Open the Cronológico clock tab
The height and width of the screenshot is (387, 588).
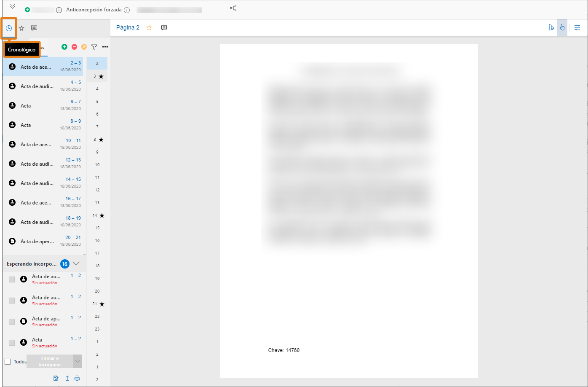coord(9,28)
